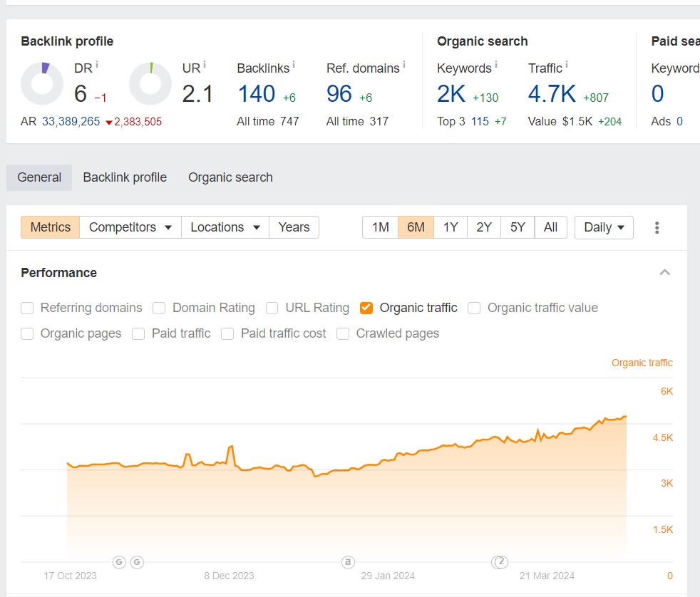Open the Competitors dropdown

tap(130, 227)
